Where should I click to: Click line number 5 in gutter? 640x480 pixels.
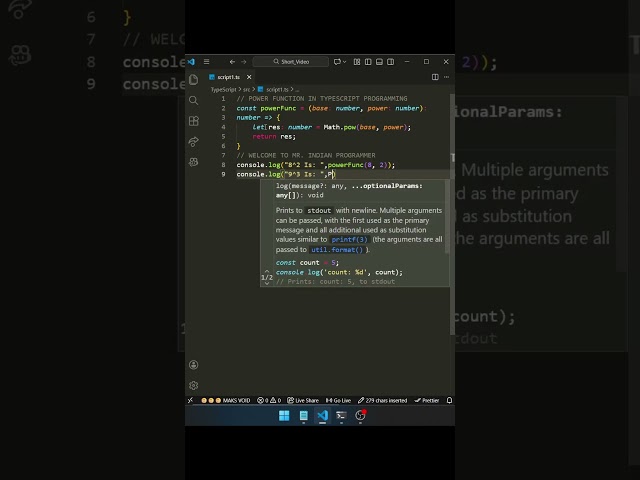point(223,136)
